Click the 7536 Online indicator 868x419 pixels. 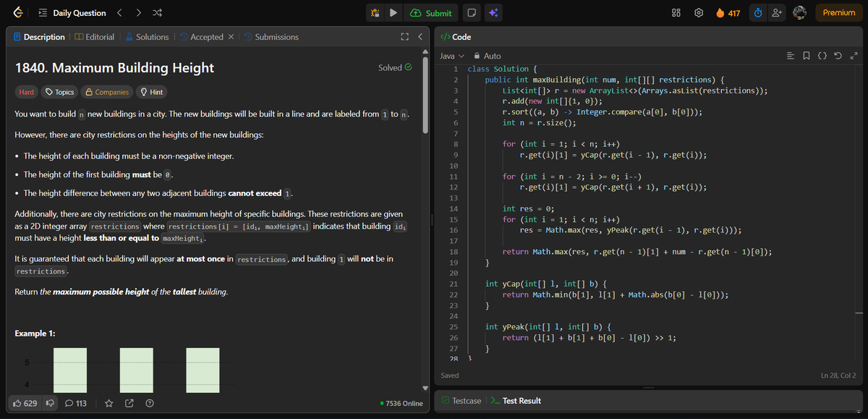tap(401, 403)
